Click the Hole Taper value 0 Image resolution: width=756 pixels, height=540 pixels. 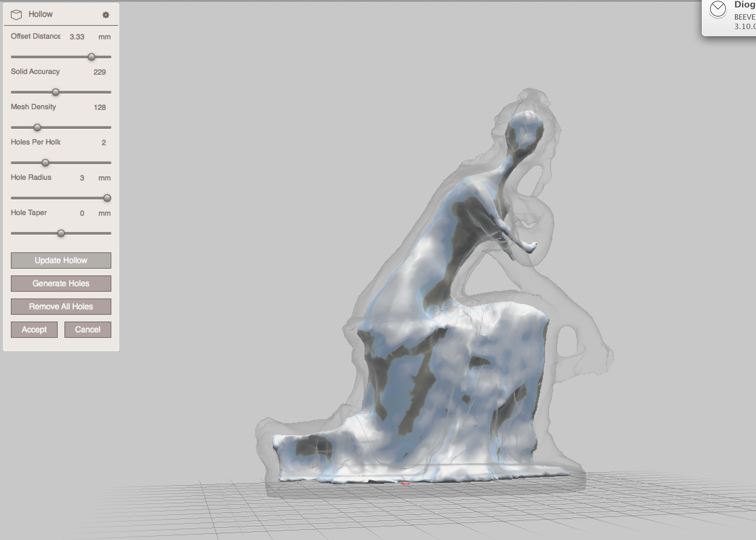(82, 213)
